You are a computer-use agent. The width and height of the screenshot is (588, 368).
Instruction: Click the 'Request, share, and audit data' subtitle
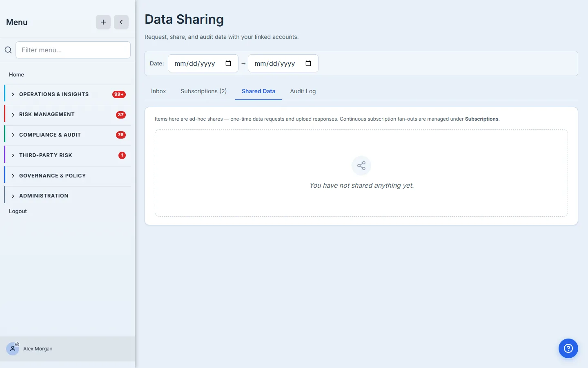(x=222, y=37)
